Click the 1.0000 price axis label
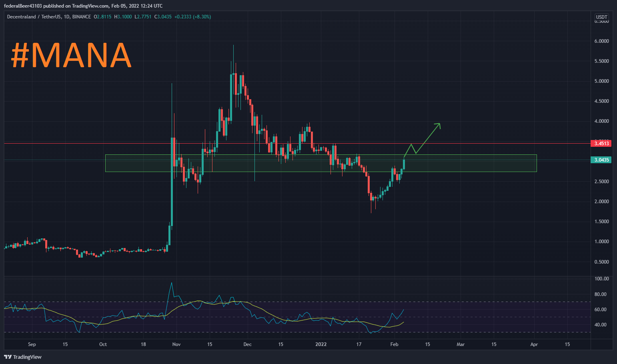The image size is (617, 364). point(602,242)
